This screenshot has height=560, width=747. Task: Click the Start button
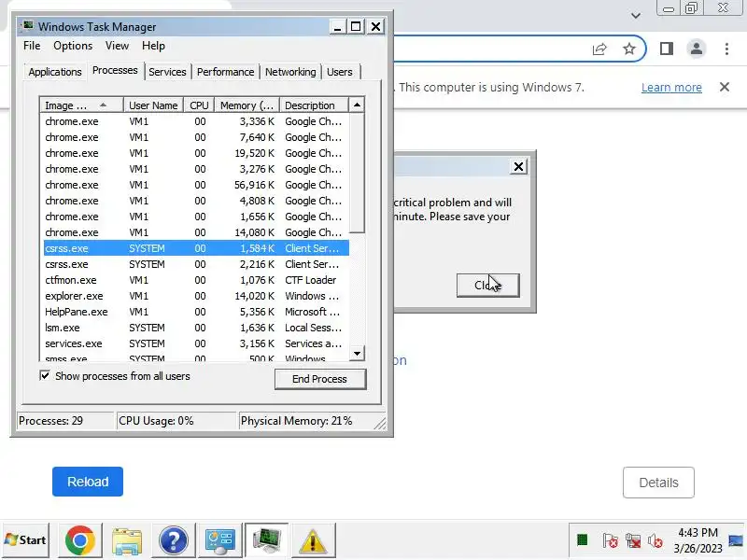[26, 540]
